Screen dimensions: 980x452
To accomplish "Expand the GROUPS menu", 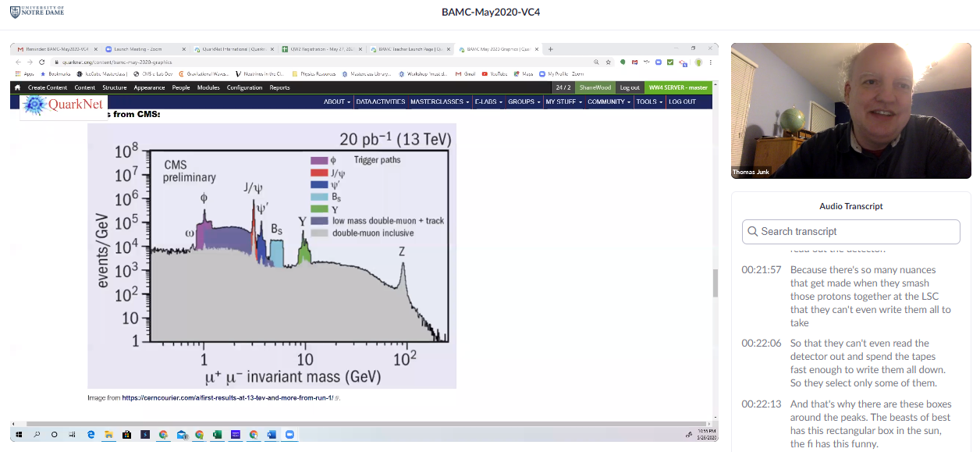I will (524, 101).
